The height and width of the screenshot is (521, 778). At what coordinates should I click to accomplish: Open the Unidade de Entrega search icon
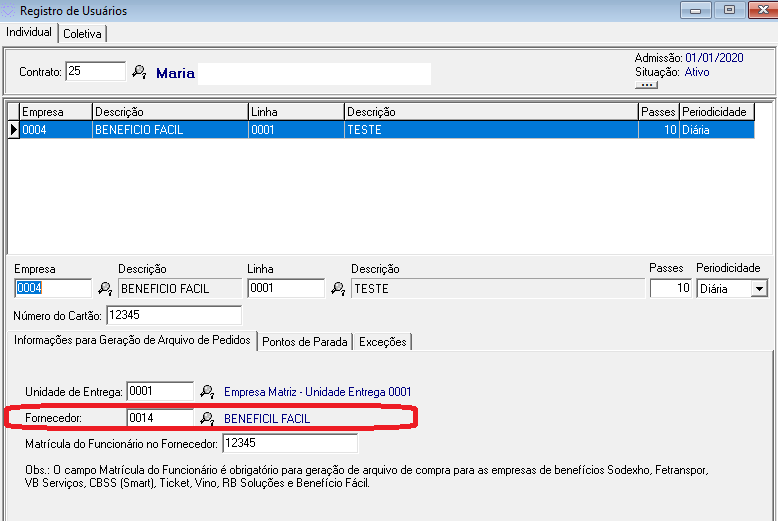pyautogui.click(x=207, y=391)
